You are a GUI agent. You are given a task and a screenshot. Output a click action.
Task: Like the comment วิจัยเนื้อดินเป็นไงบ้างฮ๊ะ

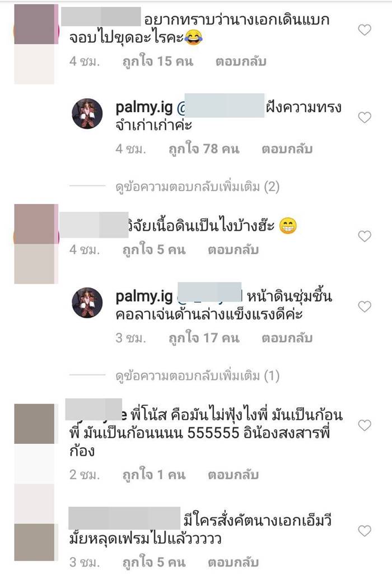click(x=364, y=236)
